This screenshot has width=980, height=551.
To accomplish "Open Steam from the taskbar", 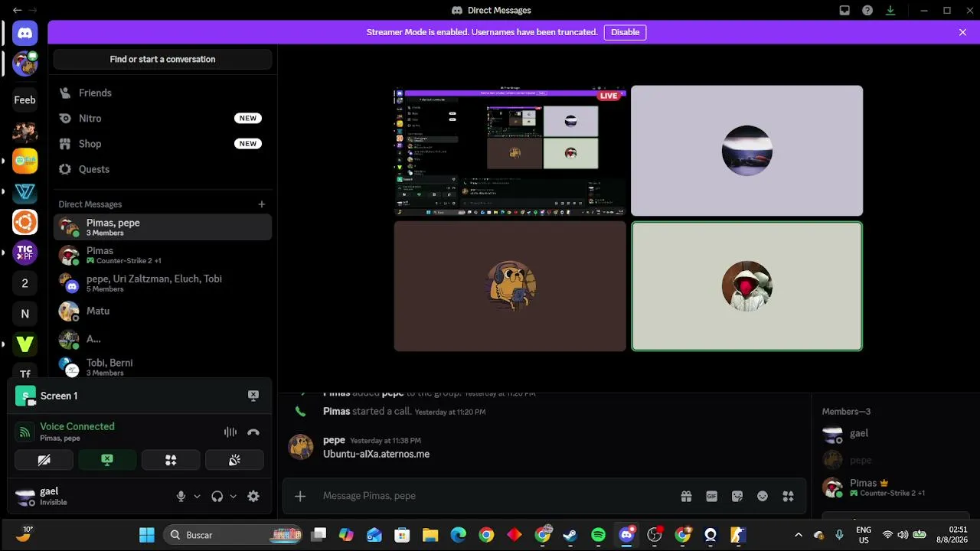I will (x=570, y=535).
